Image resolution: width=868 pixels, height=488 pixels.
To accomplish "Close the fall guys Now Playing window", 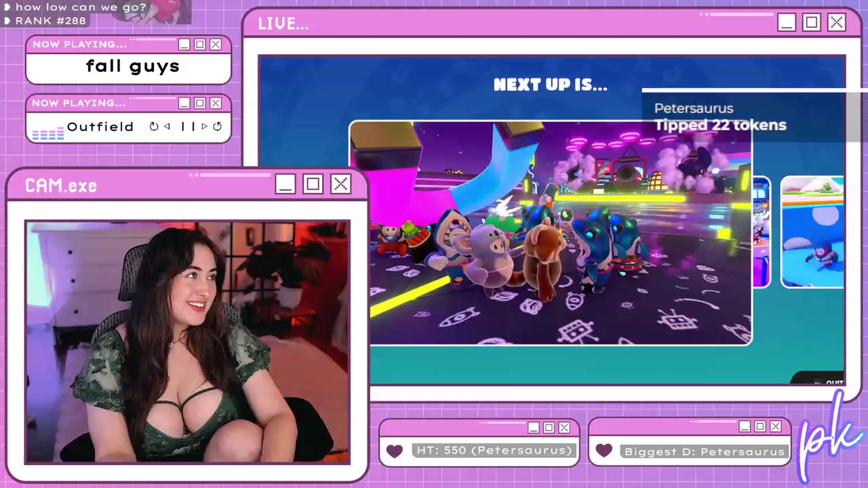I will (216, 44).
